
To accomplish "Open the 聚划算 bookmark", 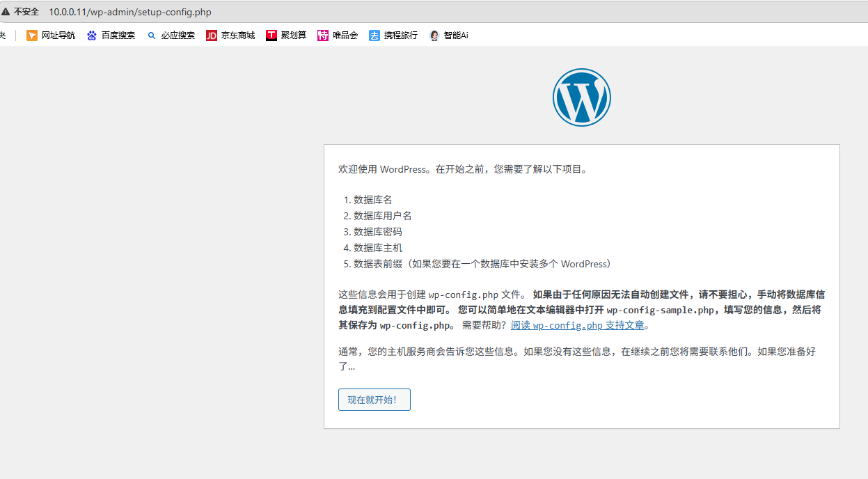I will [286, 36].
